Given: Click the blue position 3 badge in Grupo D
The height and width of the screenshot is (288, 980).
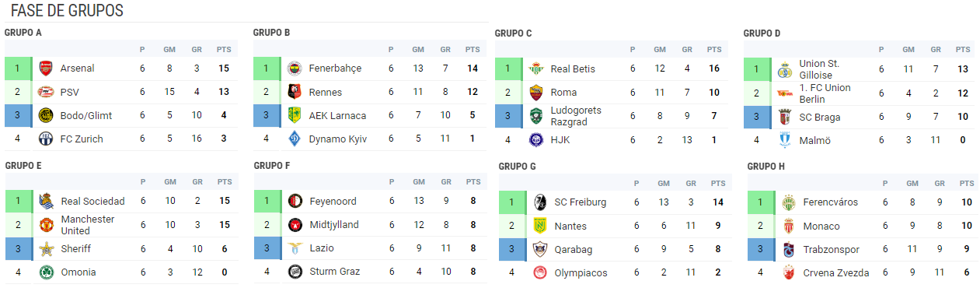Looking at the screenshot, I should [756, 117].
